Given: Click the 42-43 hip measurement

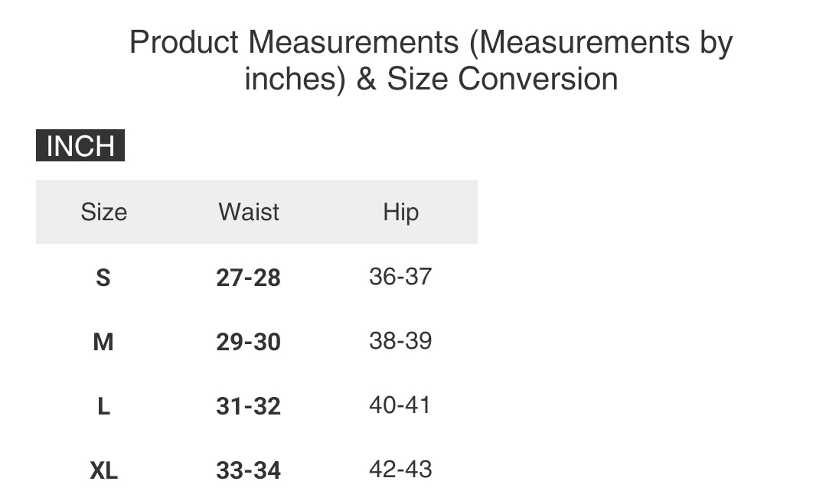Looking at the screenshot, I should pyautogui.click(x=400, y=469).
